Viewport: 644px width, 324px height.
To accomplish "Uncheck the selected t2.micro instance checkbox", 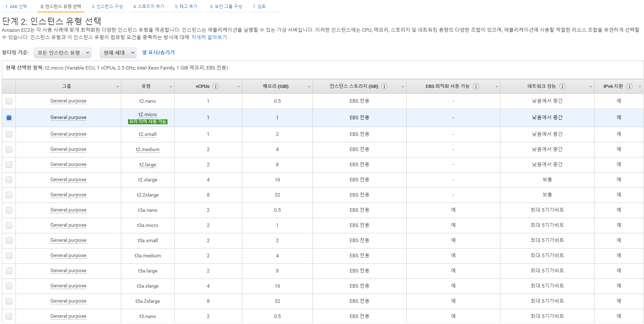I will tap(9, 118).
